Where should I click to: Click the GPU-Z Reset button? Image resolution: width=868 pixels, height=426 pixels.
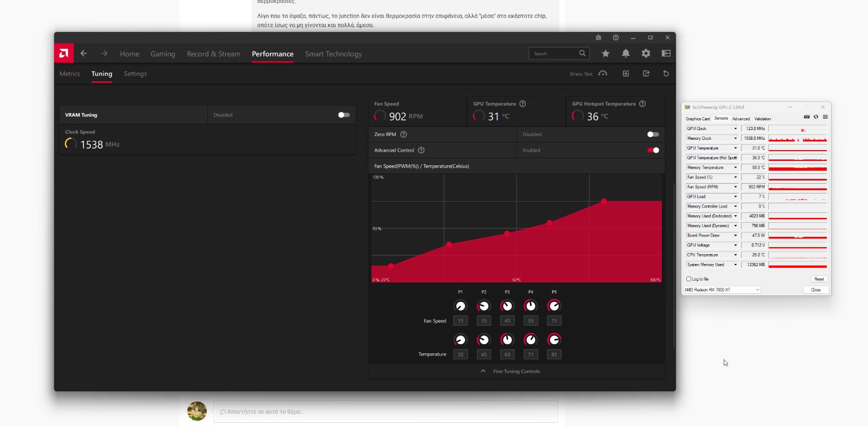819,279
